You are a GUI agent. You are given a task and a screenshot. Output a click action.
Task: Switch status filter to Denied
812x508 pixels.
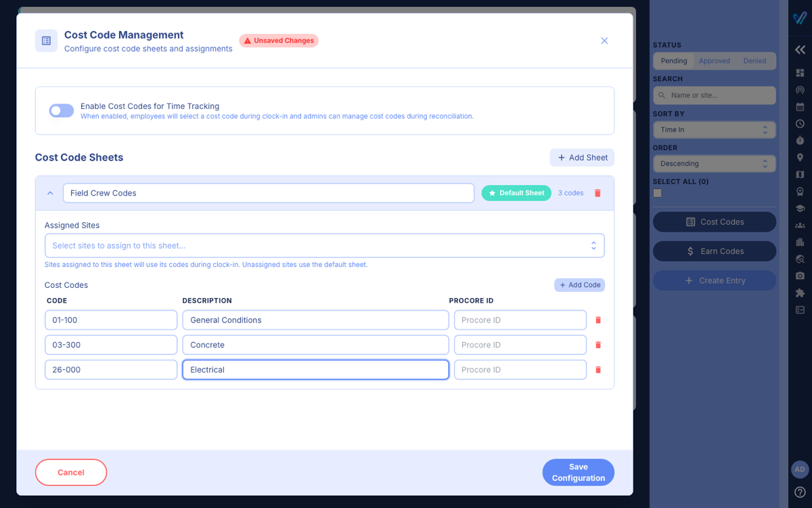(755, 61)
